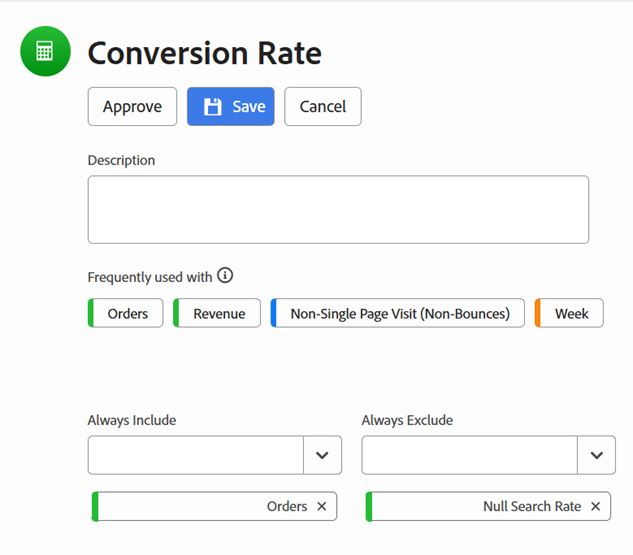Choose the Week dimension chip
Image resolution: width=633 pixels, height=555 pixels.
[571, 314]
